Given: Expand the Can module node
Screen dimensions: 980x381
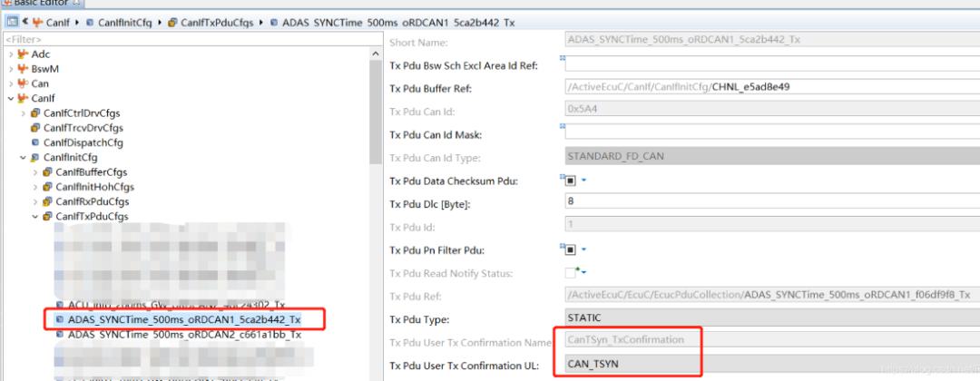Looking at the screenshot, I should pyautogui.click(x=11, y=83).
